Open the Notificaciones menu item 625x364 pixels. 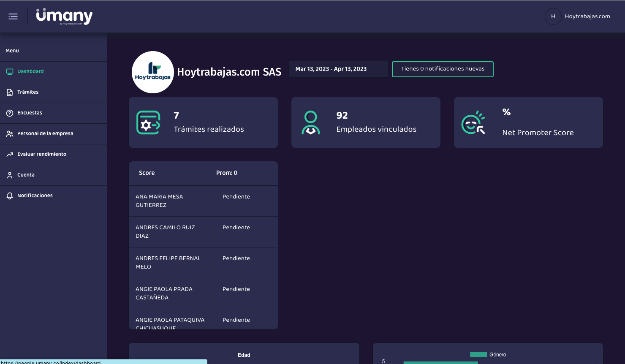(x=53, y=196)
